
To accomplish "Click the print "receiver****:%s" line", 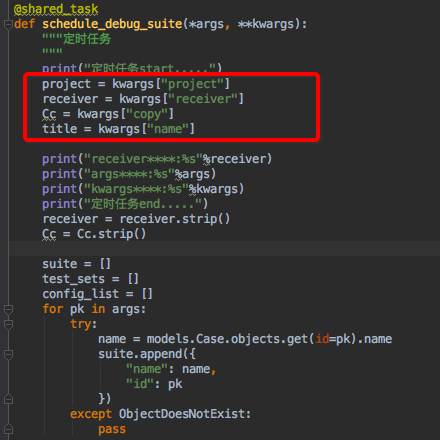I will point(157,159).
